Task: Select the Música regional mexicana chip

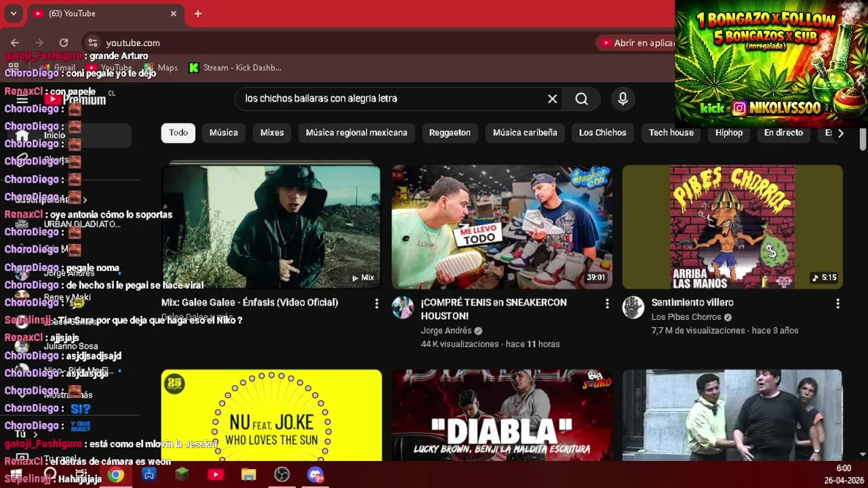Action: point(357,133)
